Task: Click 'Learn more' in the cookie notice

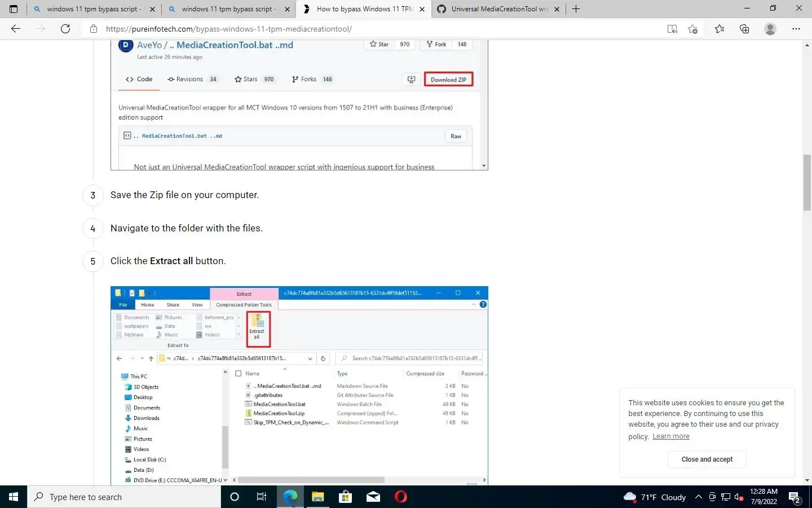Action: 671,436
